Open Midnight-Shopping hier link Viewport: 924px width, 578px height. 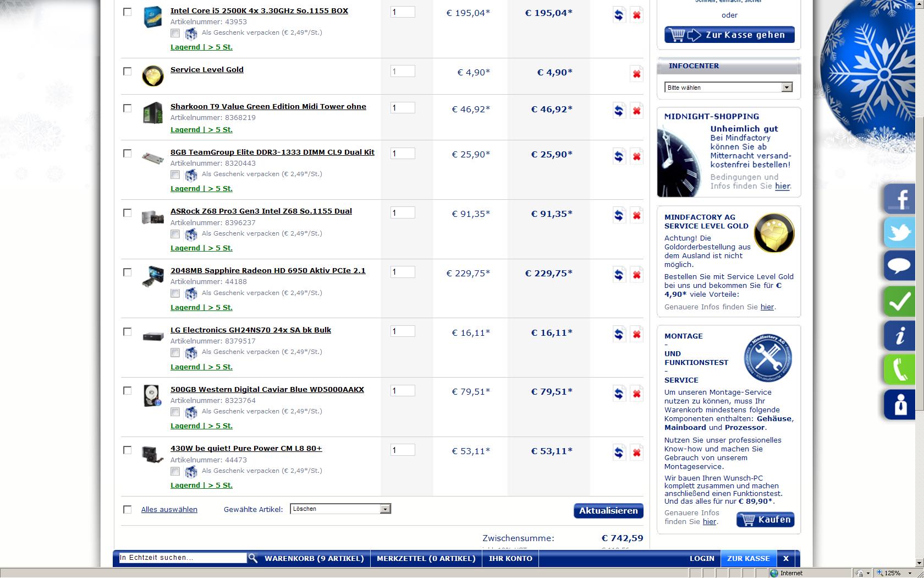[782, 186]
